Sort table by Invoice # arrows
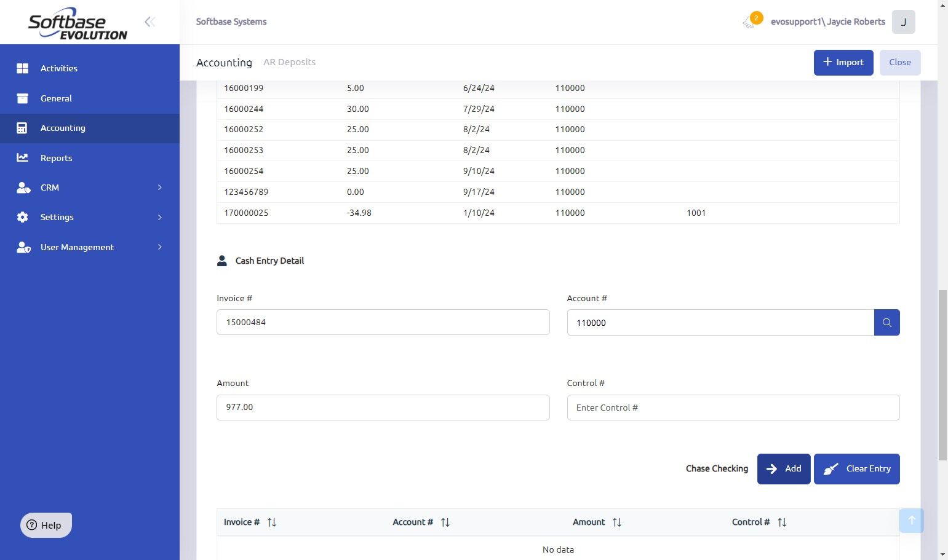The image size is (948, 560). coord(272,523)
